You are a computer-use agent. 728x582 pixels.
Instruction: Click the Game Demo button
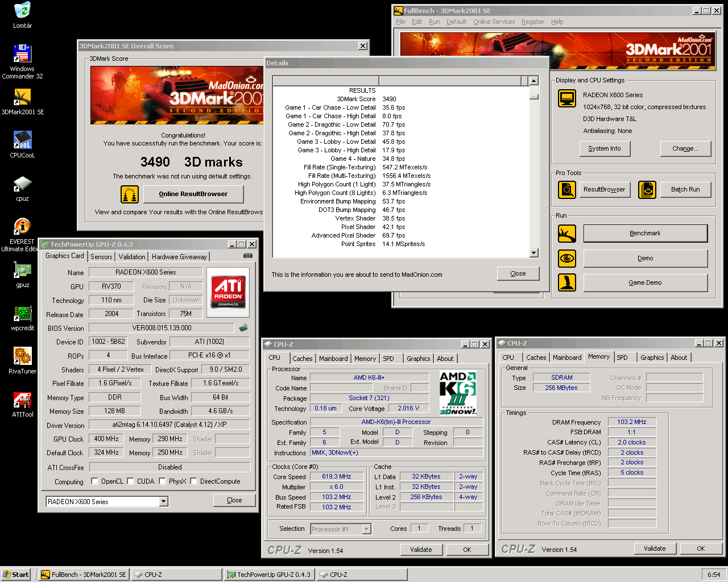[646, 282]
